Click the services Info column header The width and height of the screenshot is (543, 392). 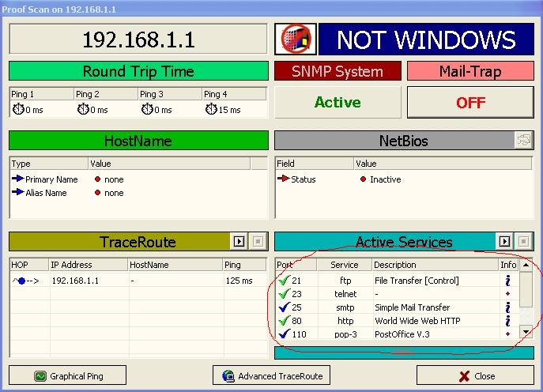coord(508,265)
